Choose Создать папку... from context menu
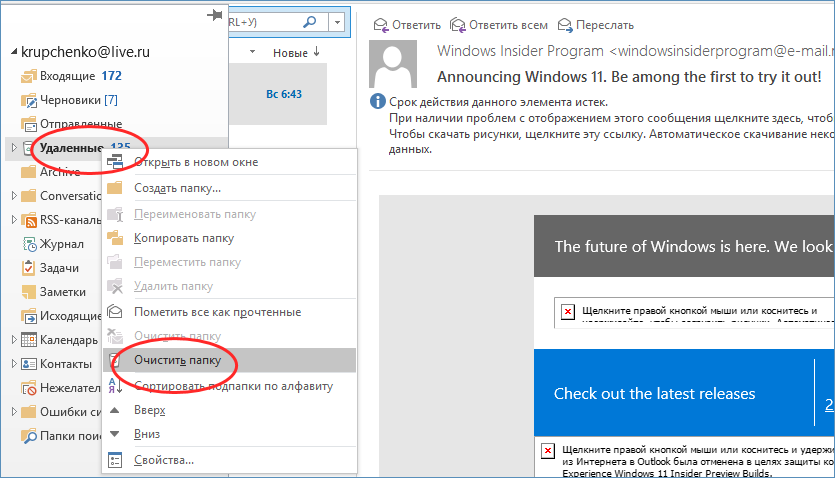Screen dimensions: 835x478 click(229, 188)
